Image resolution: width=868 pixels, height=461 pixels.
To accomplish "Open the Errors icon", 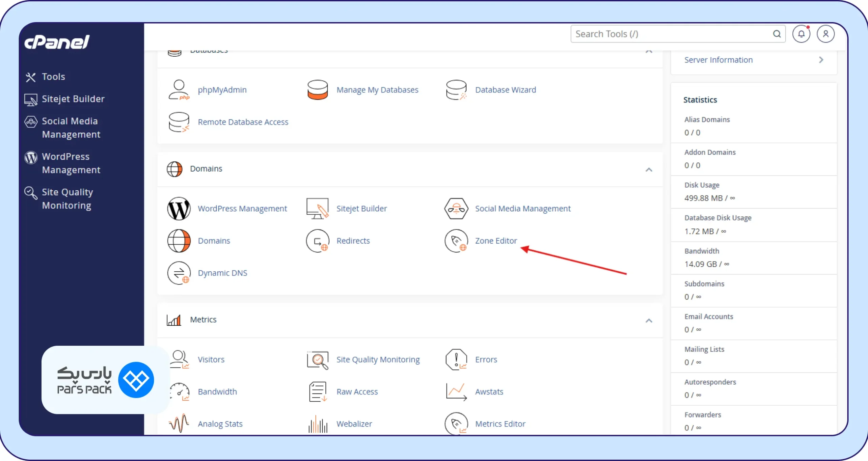I will pyautogui.click(x=456, y=360).
